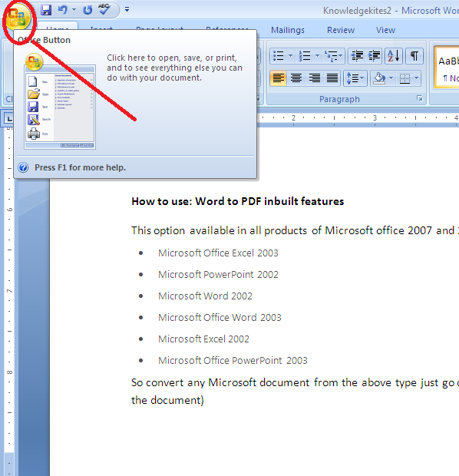
Task: Switch to the Insert tab
Action: coord(101,28)
